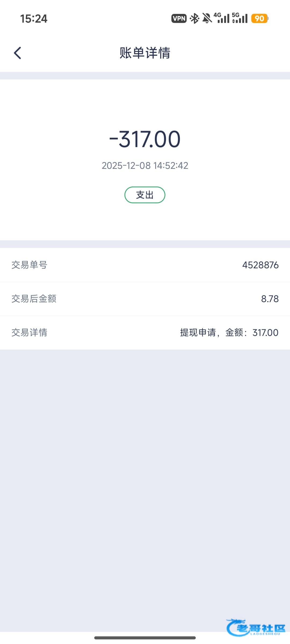This screenshot has width=290, height=644.
Task: Tap the back arrow in header
Action: (x=18, y=53)
